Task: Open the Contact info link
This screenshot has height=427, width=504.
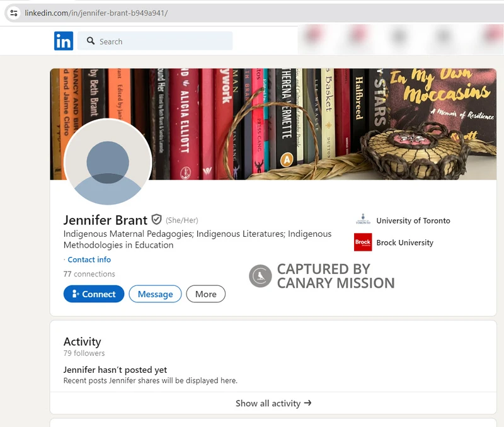Action: click(x=89, y=259)
